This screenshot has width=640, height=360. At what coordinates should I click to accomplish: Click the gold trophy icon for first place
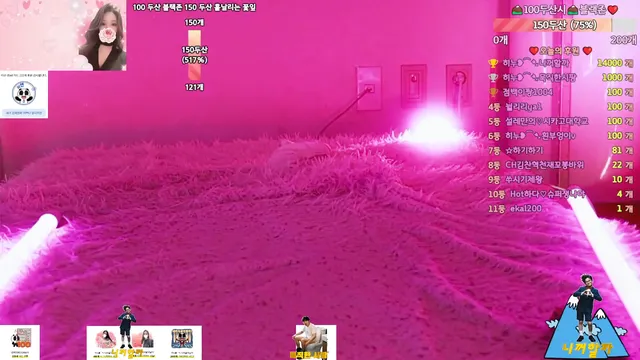tap(493, 63)
